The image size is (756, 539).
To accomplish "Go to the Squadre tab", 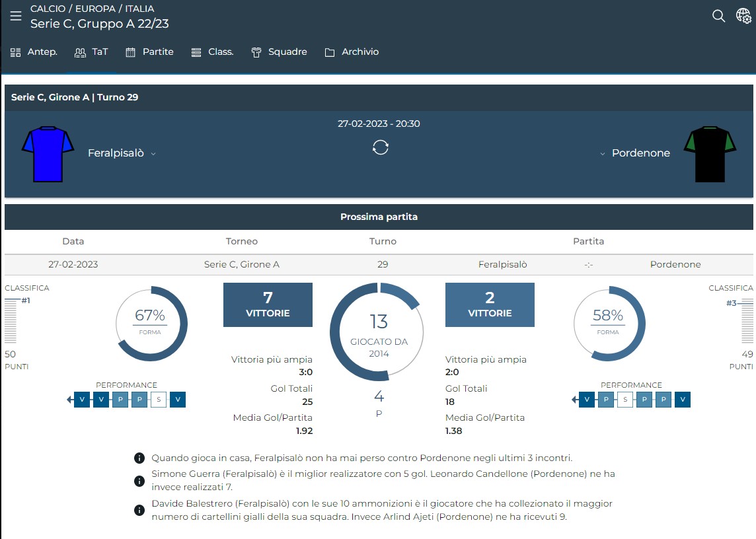I will point(280,52).
